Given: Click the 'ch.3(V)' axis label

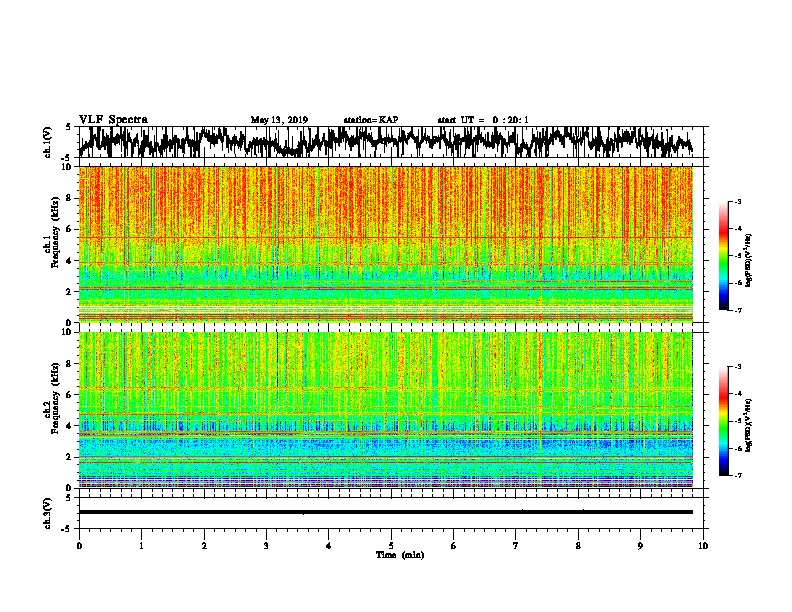Looking at the screenshot, I should (48, 513).
